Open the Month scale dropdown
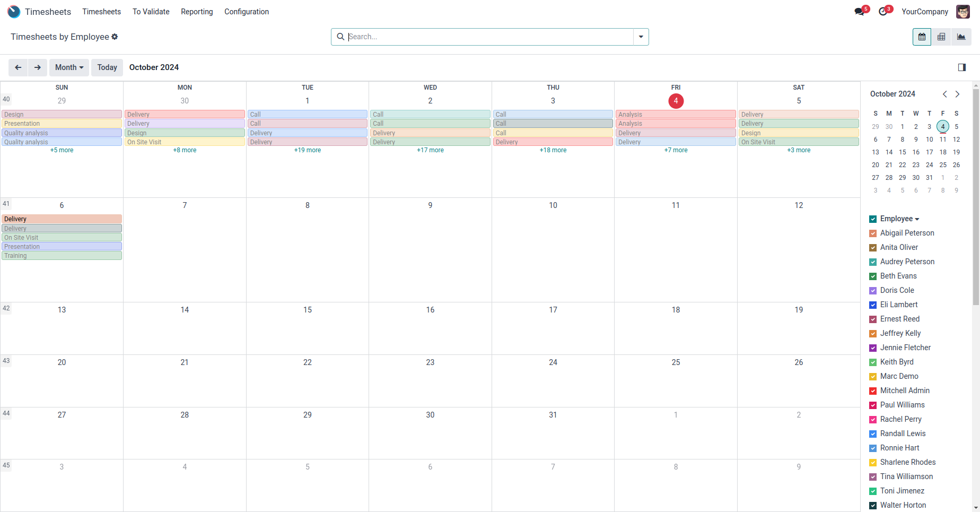Viewport: 980px width, 512px height. click(x=69, y=67)
